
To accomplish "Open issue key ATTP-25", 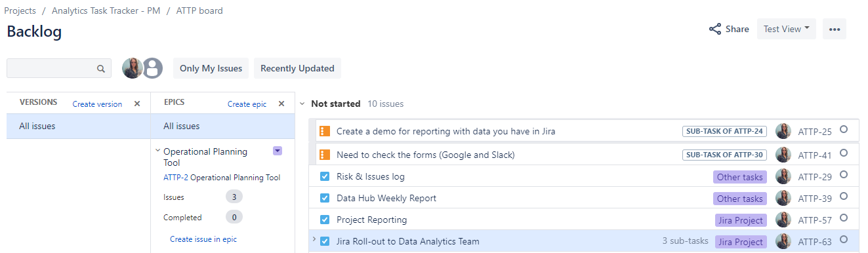I will point(815,132).
